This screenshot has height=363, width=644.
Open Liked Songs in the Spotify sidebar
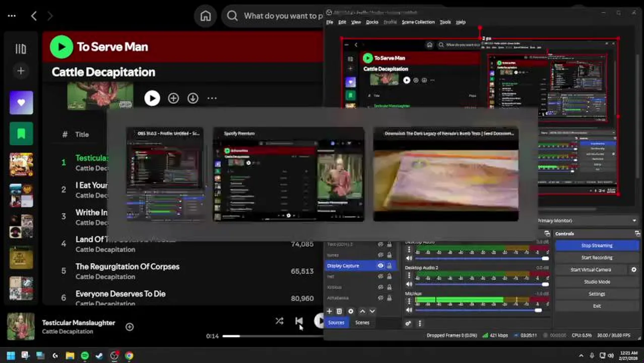tap(21, 103)
